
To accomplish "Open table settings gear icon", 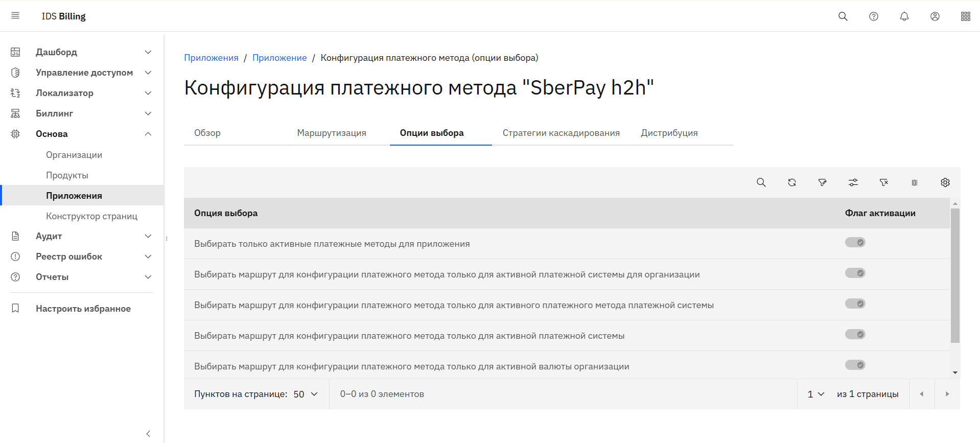I will 945,182.
